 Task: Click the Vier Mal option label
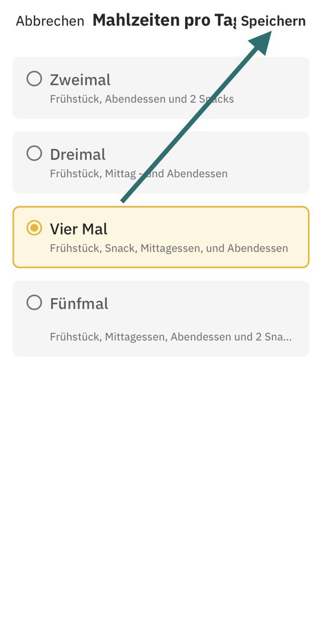[x=78, y=229]
